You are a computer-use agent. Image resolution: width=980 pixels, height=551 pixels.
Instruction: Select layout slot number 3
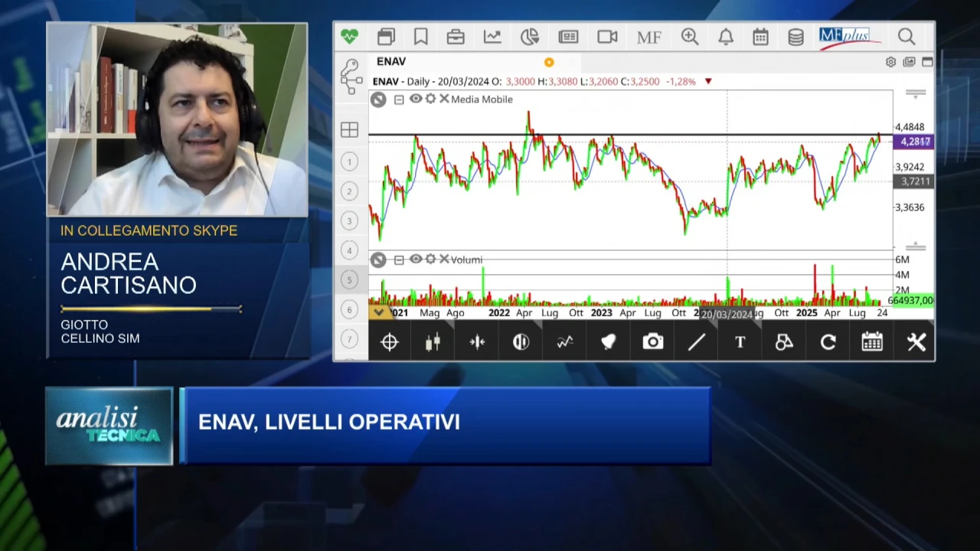pos(349,221)
